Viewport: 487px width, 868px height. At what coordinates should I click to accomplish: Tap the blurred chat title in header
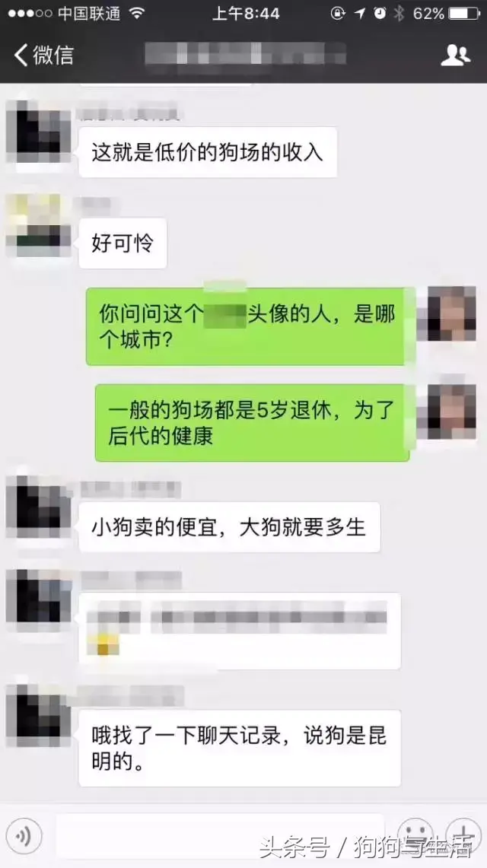245,54
